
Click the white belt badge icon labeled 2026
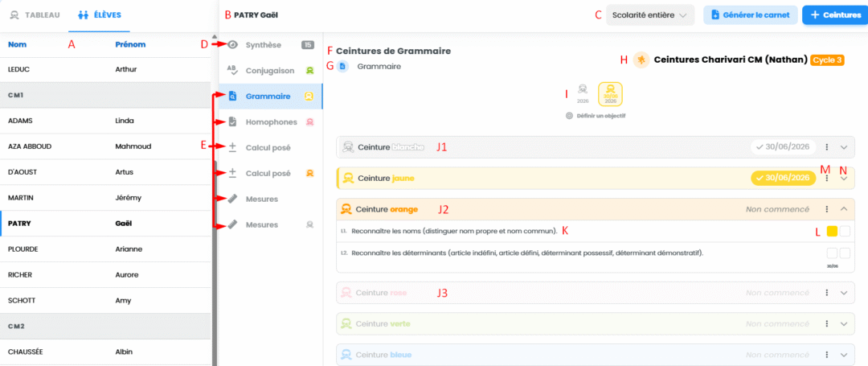pyautogui.click(x=583, y=93)
